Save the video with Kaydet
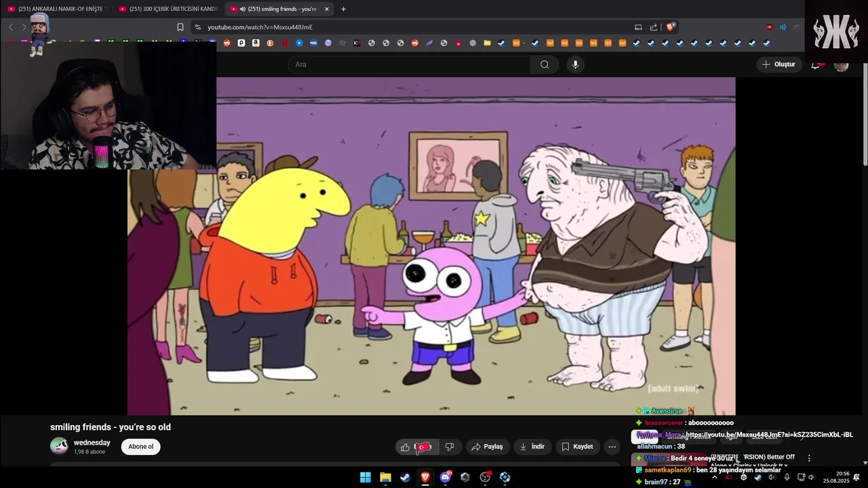The height and width of the screenshot is (488, 868). point(578,447)
